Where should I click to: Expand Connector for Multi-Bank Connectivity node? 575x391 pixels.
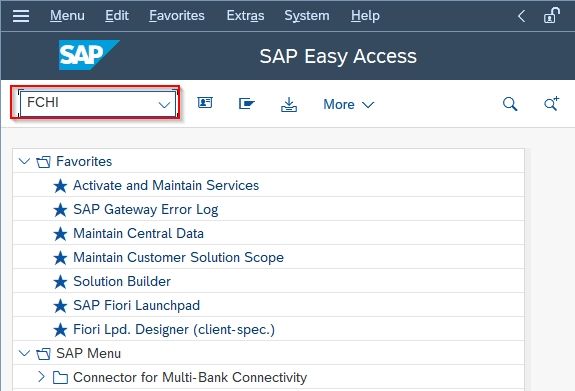tap(41, 377)
